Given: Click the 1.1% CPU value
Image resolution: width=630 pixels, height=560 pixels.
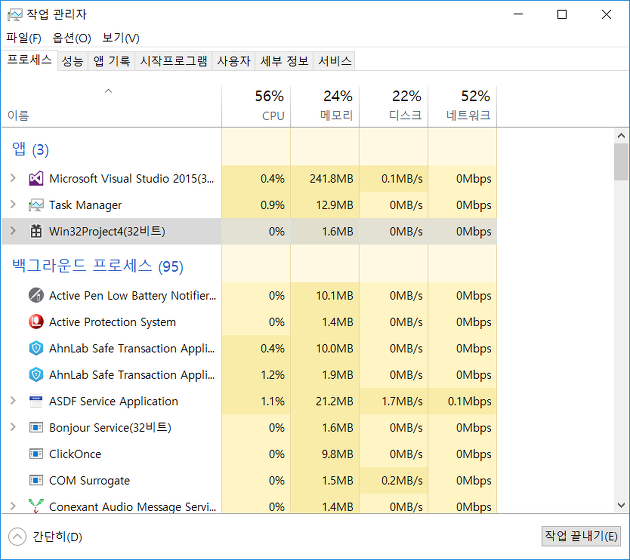Looking at the screenshot, I should coord(273,401).
